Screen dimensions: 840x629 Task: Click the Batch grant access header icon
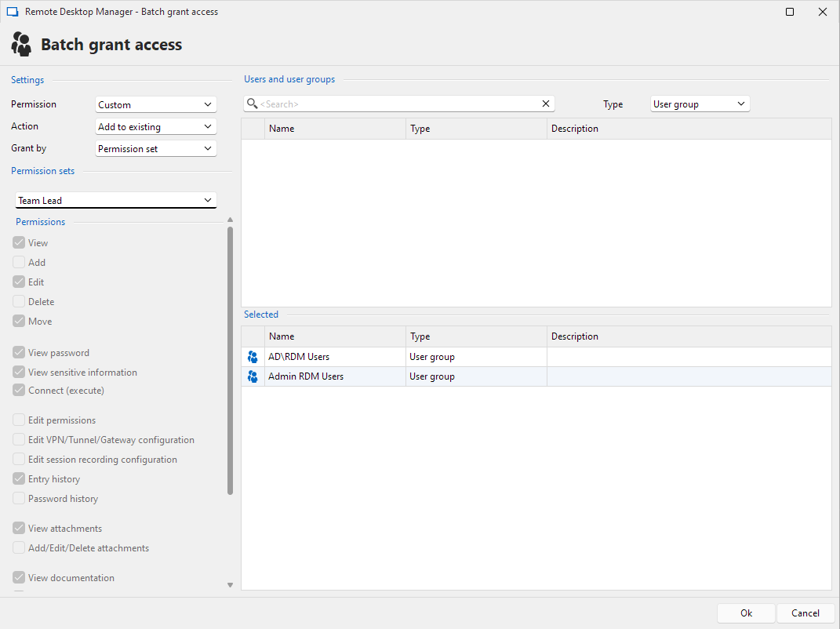[x=22, y=44]
